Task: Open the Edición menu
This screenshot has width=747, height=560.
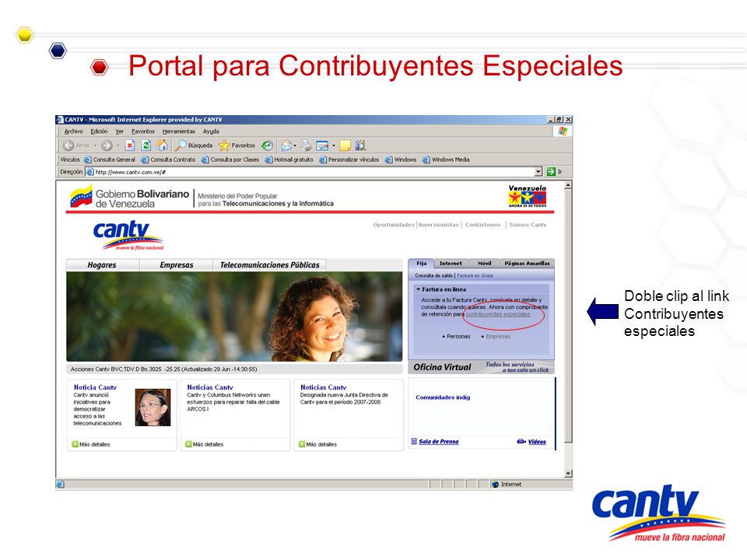Action: [99, 131]
